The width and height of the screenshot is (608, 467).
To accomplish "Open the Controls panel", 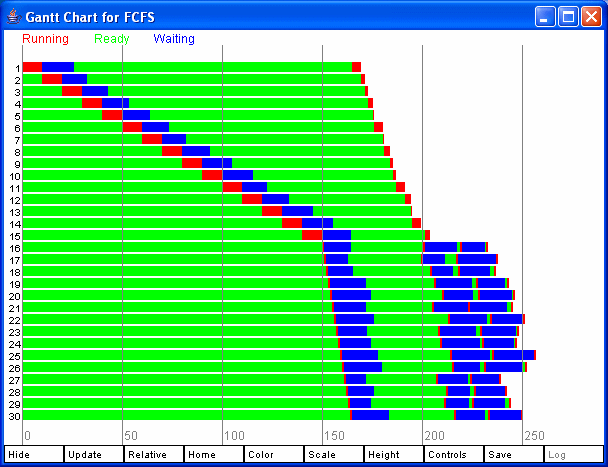I will 454,454.
